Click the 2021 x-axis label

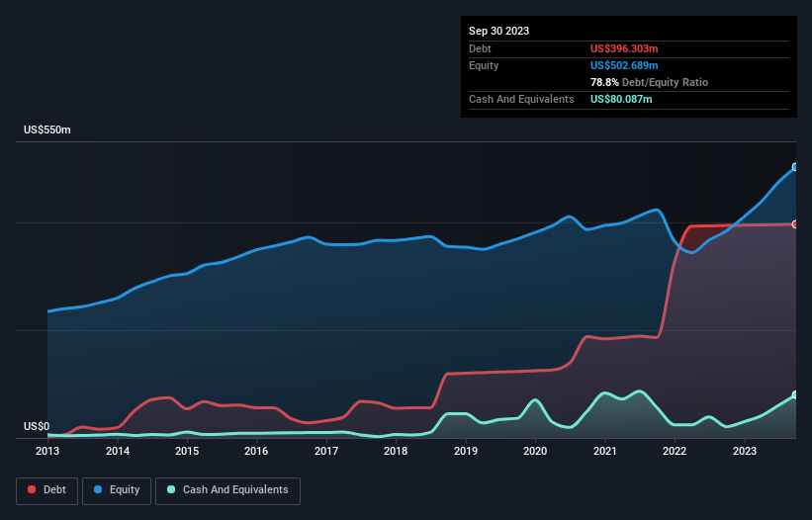pyautogui.click(x=605, y=451)
